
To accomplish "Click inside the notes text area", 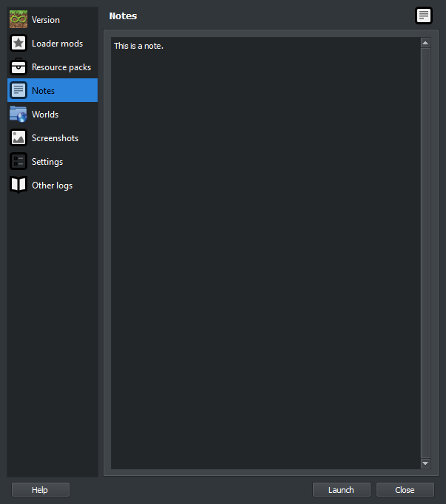I will tap(266, 253).
